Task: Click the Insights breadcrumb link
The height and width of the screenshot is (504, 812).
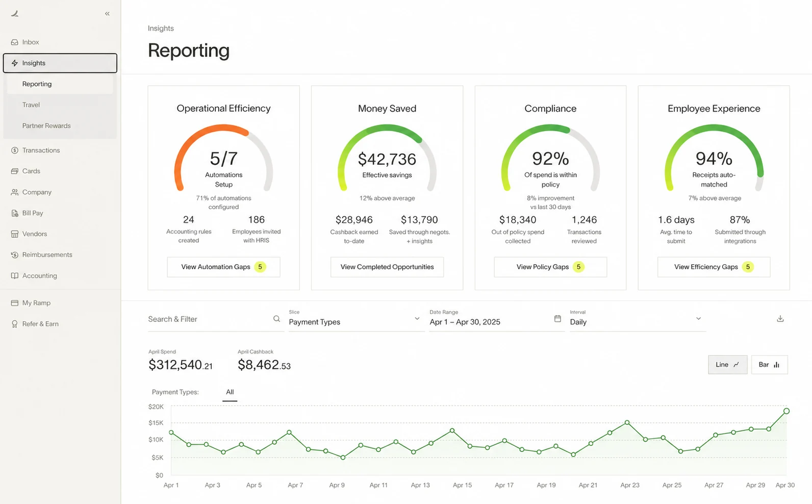Action: coord(161,29)
